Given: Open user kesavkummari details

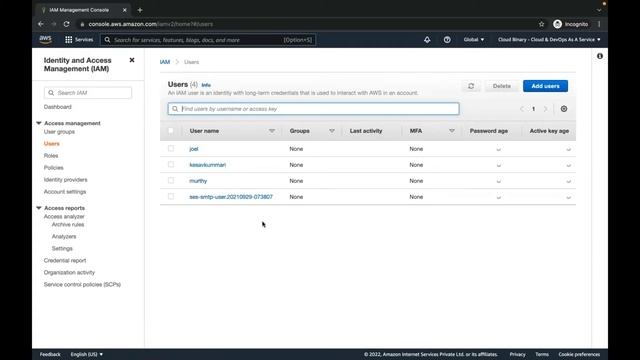Looking at the screenshot, I should coord(208,165).
